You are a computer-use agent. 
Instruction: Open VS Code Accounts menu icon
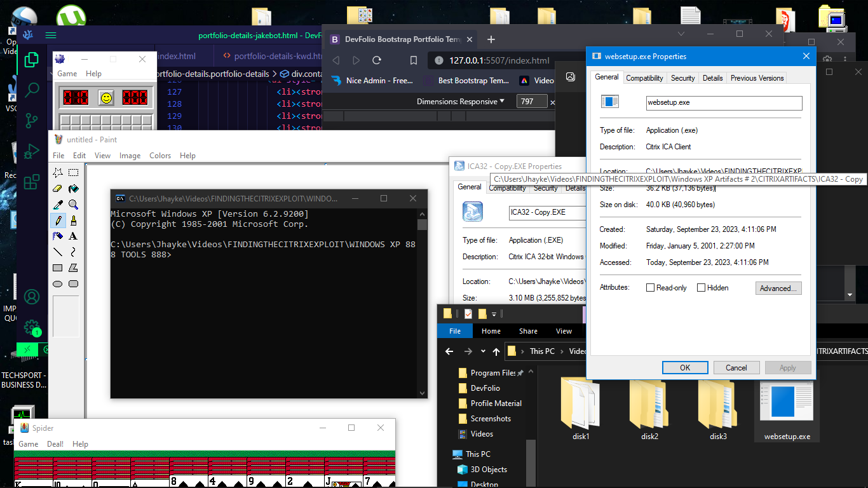point(32,297)
